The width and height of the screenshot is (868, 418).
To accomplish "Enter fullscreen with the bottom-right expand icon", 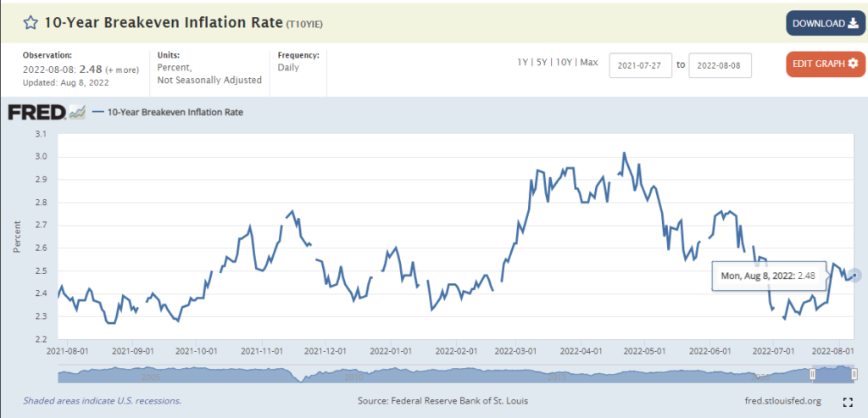I will tap(847, 401).
